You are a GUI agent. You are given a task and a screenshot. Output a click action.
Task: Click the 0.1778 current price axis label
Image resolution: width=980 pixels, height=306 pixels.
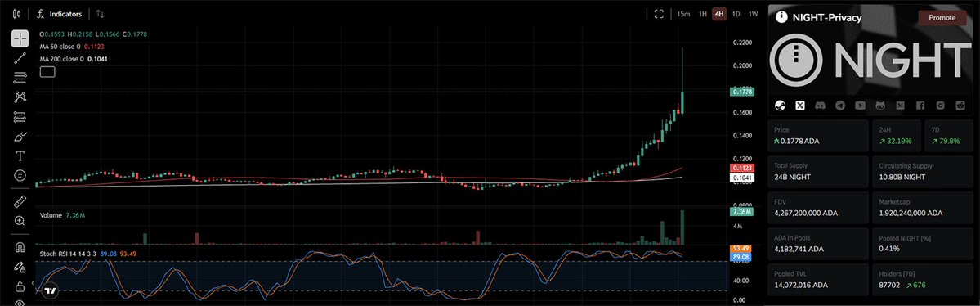click(742, 92)
